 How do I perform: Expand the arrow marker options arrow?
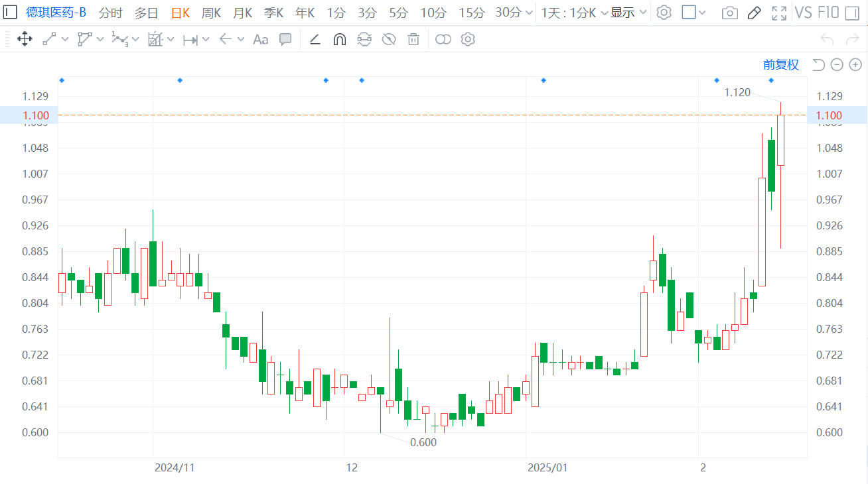[240, 39]
